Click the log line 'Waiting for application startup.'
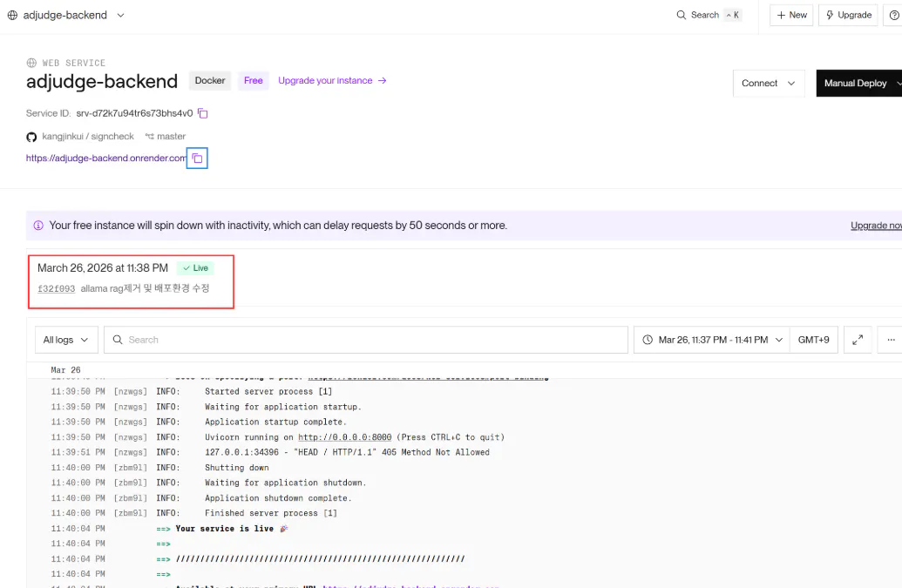The image size is (902, 588). coord(283,407)
